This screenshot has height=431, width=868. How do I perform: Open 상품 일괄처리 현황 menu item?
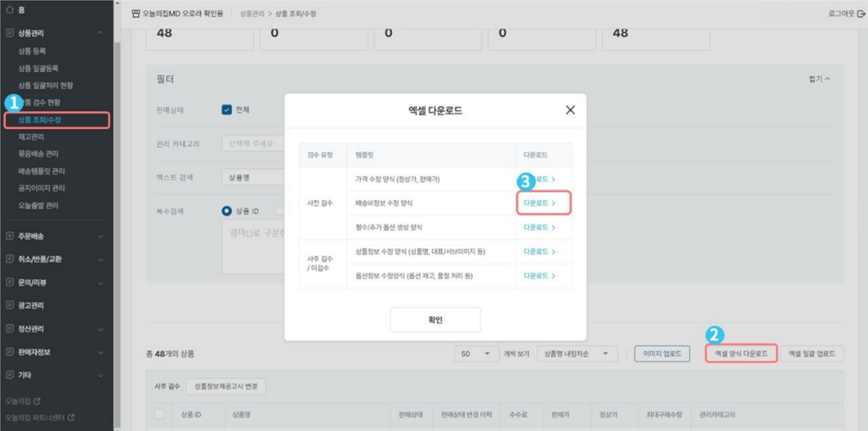46,86
